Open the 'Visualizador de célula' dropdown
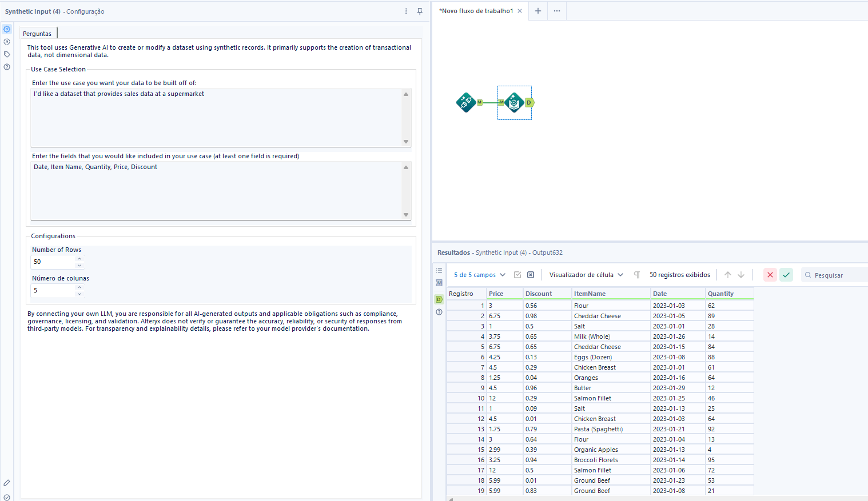This screenshot has width=868, height=501. (x=586, y=275)
